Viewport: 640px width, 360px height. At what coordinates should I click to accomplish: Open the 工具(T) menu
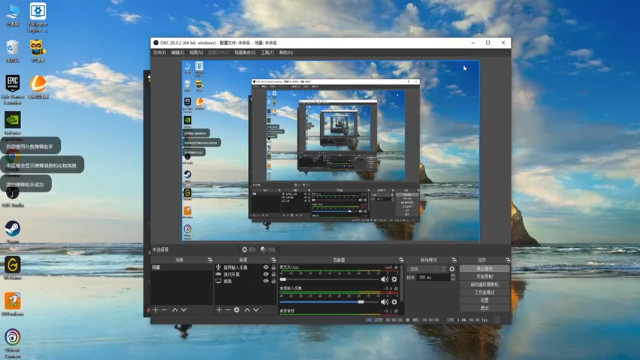coord(267,53)
